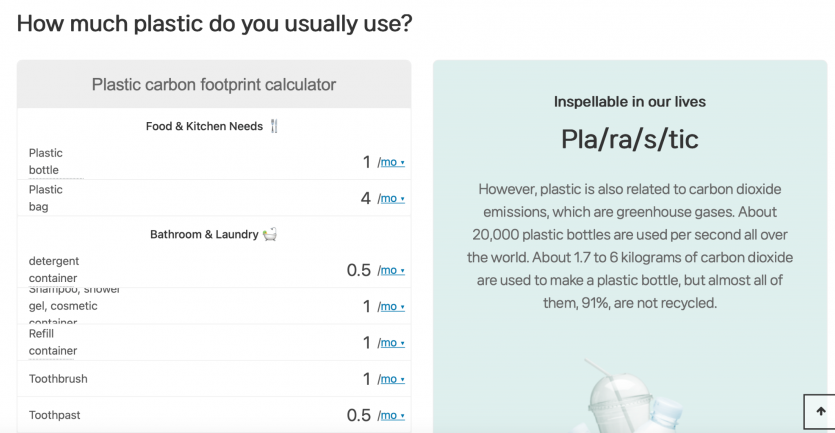Expand the detergent container /mo dropdown
This screenshot has width=835, height=433.
point(391,270)
